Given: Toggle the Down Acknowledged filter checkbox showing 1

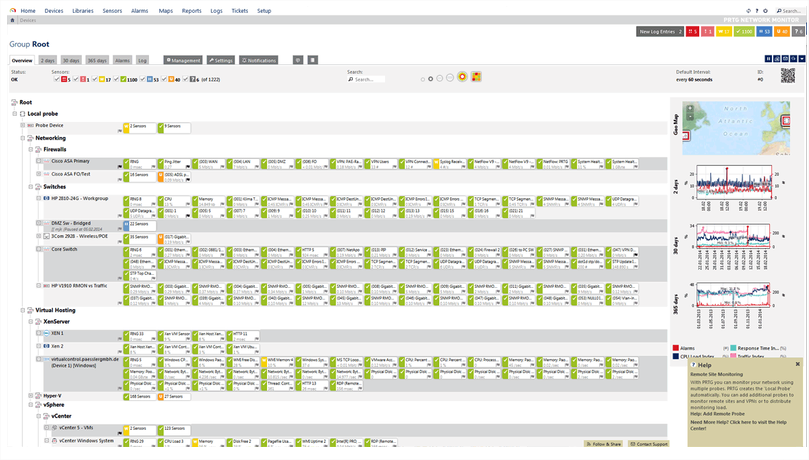Looking at the screenshot, I should tap(76, 79).
